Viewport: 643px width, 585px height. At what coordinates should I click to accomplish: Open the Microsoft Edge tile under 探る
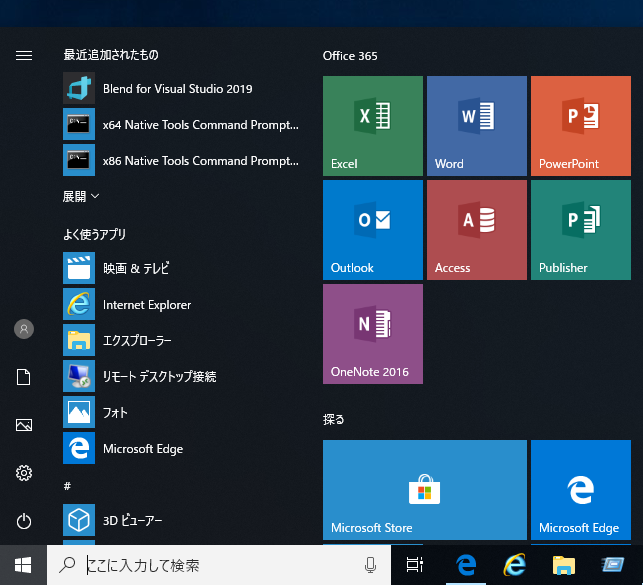click(x=581, y=490)
